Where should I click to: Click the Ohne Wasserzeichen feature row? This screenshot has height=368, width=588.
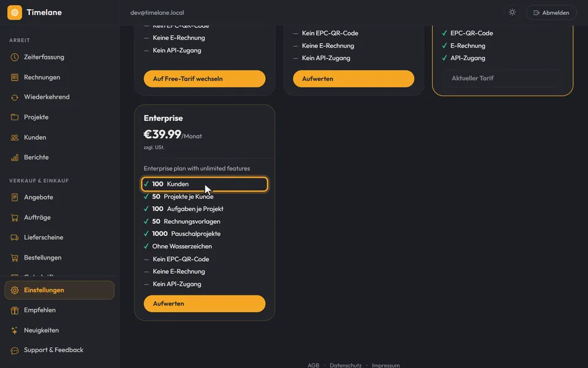(205, 247)
